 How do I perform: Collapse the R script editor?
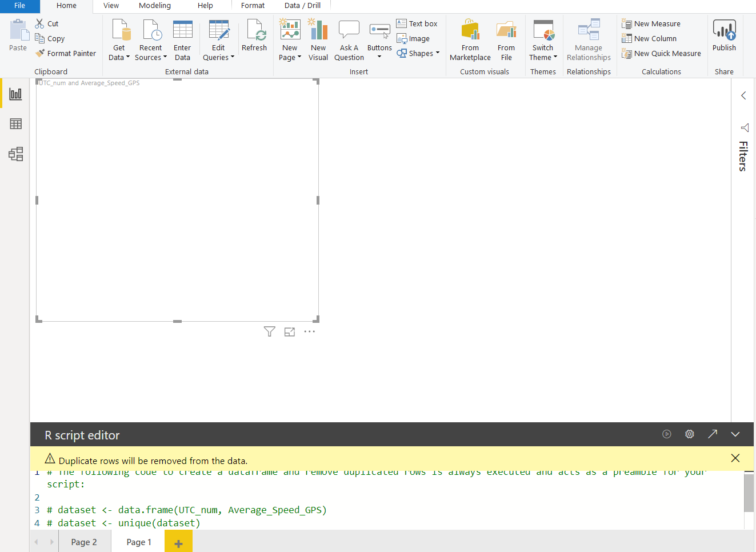(x=735, y=434)
